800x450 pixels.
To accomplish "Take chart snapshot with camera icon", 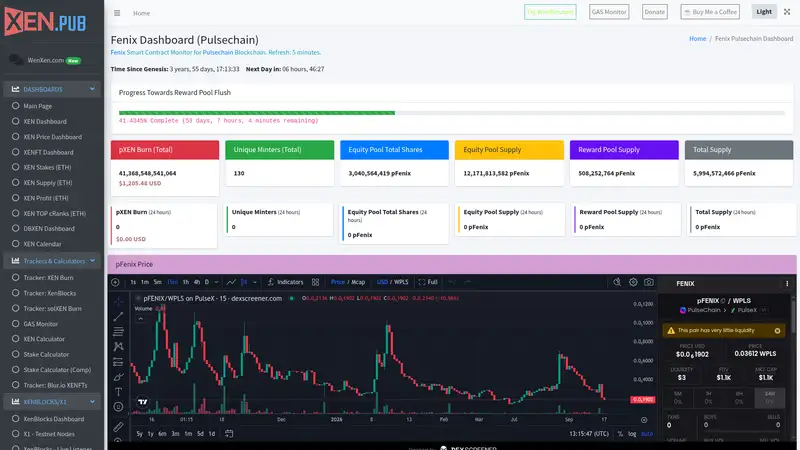I will click(x=648, y=282).
